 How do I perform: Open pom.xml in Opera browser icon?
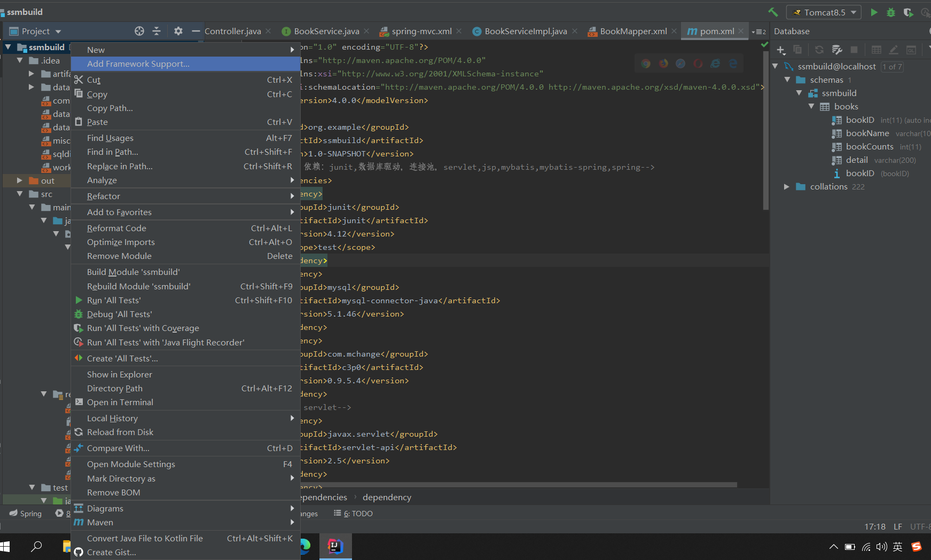click(698, 64)
